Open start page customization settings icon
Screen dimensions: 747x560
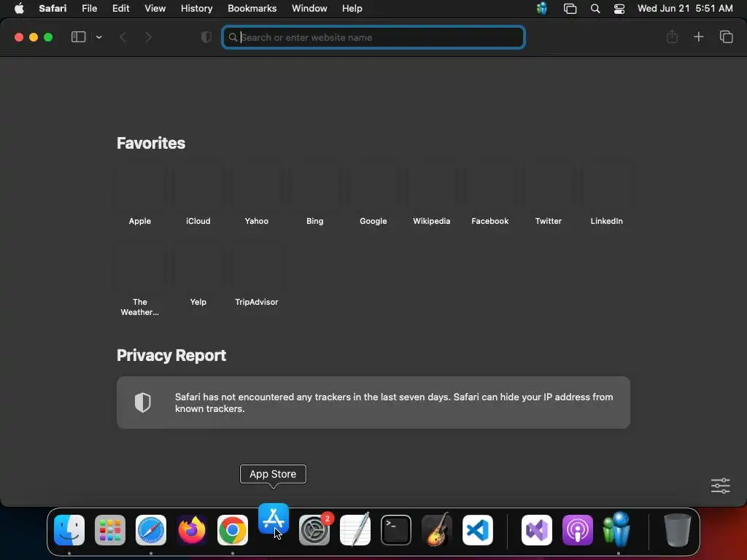720,486
